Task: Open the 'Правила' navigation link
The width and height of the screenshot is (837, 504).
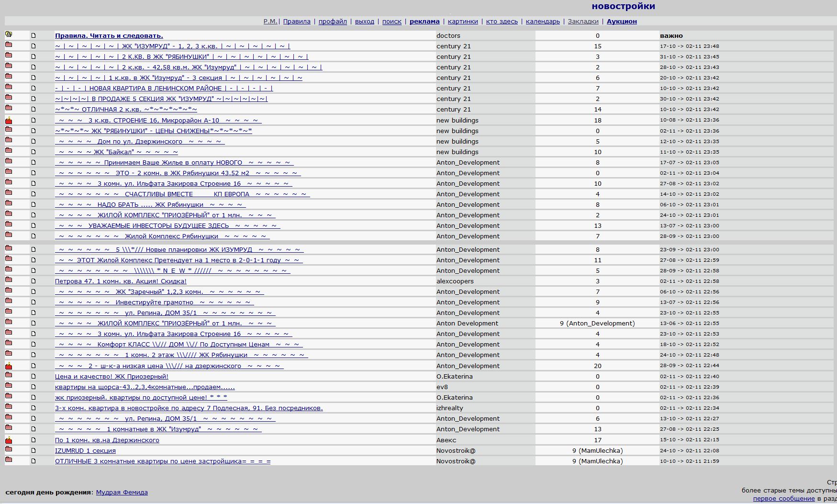Action: pyautogui.click(x=297, y=22)
